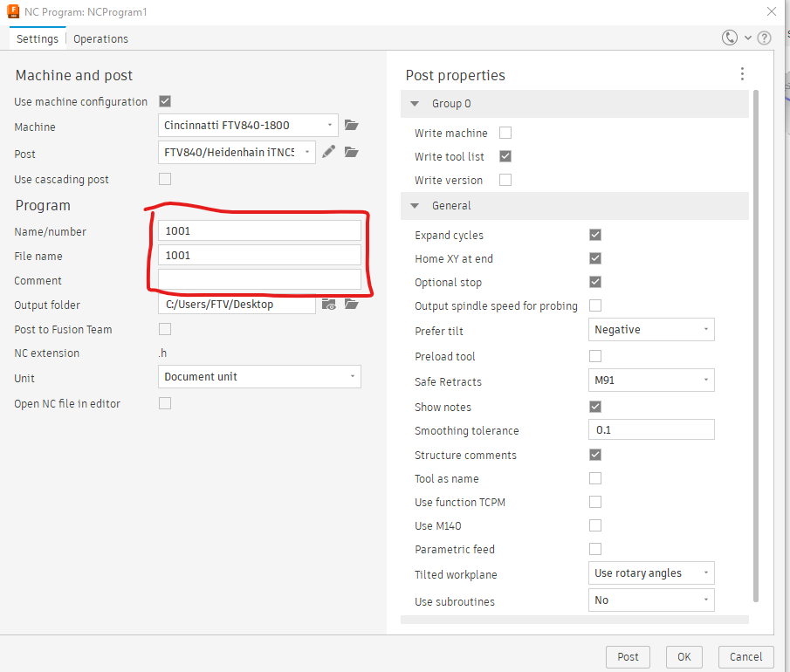Click the folder icon beside the Machine dropdown
This screenshot has width=790, height=672.
[x=352, y=125]
